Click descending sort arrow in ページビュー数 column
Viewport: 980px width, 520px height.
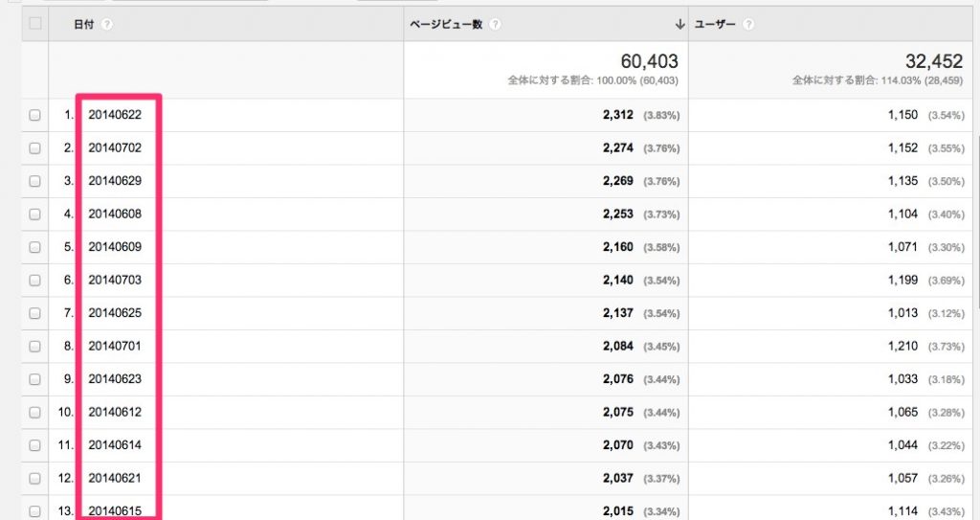(x=679, y=24)
